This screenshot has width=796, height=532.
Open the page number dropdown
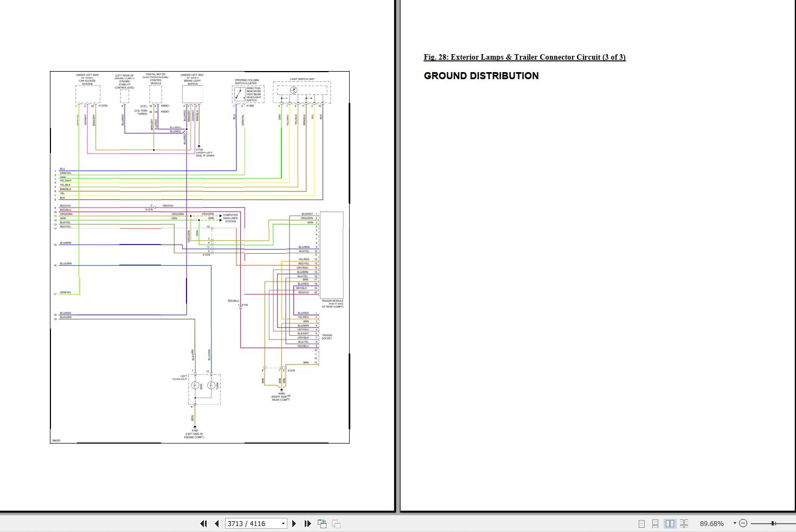[283, 523]
